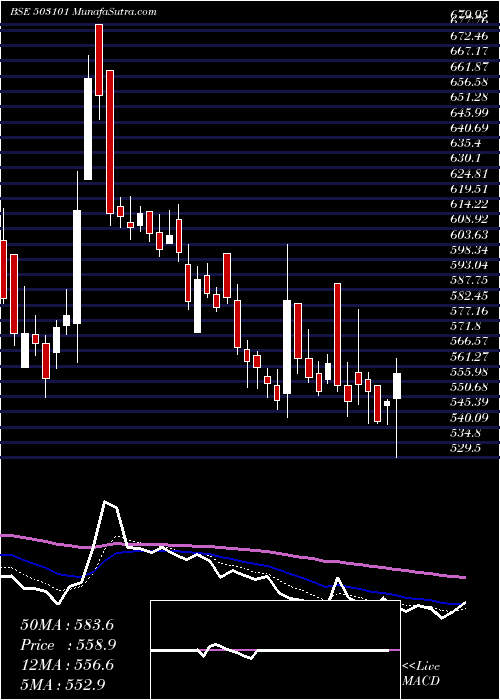This screenshot has width=500, height=700.
Task: Click the 577.16 price axis label
Action: pos(469,311)
